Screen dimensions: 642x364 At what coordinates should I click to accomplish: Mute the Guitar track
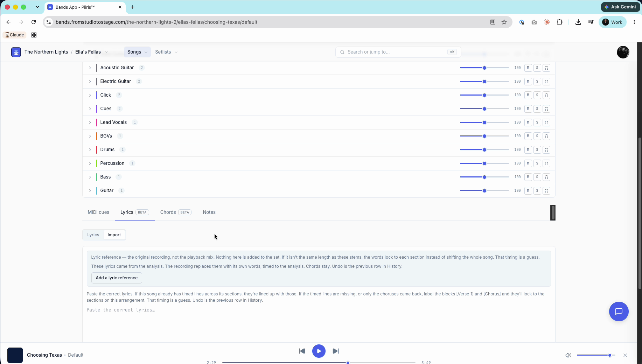528,191
